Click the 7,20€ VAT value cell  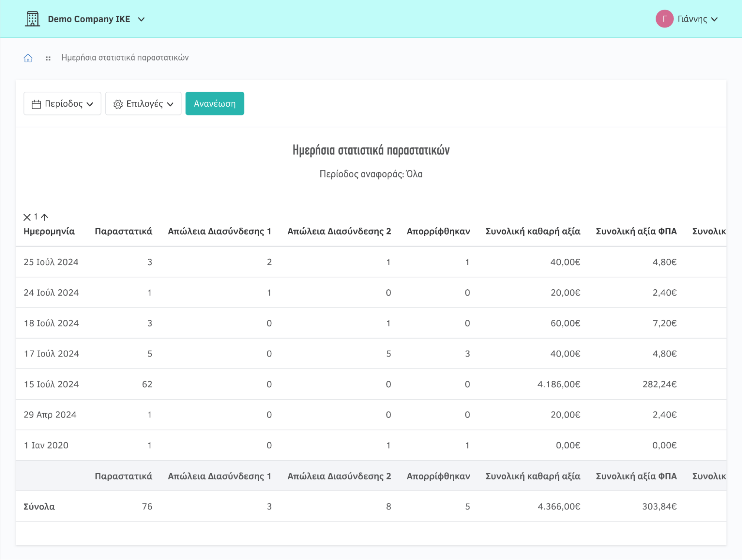(665, 323)
